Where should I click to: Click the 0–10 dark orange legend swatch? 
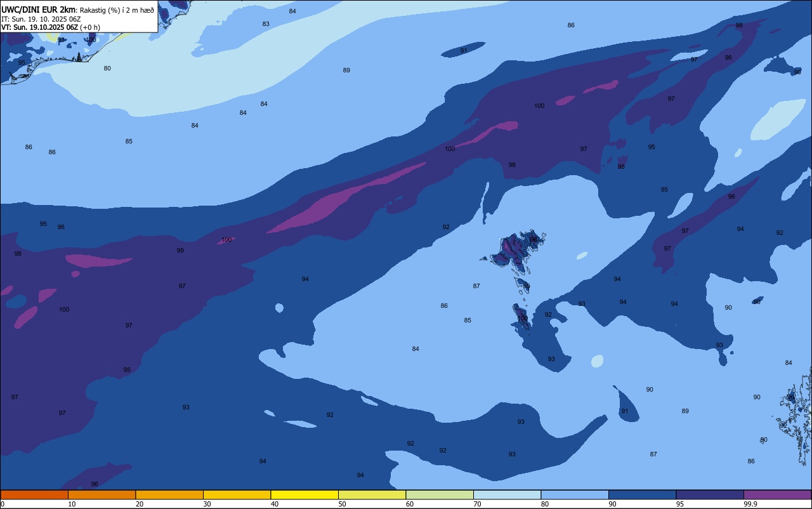(34, 494)
